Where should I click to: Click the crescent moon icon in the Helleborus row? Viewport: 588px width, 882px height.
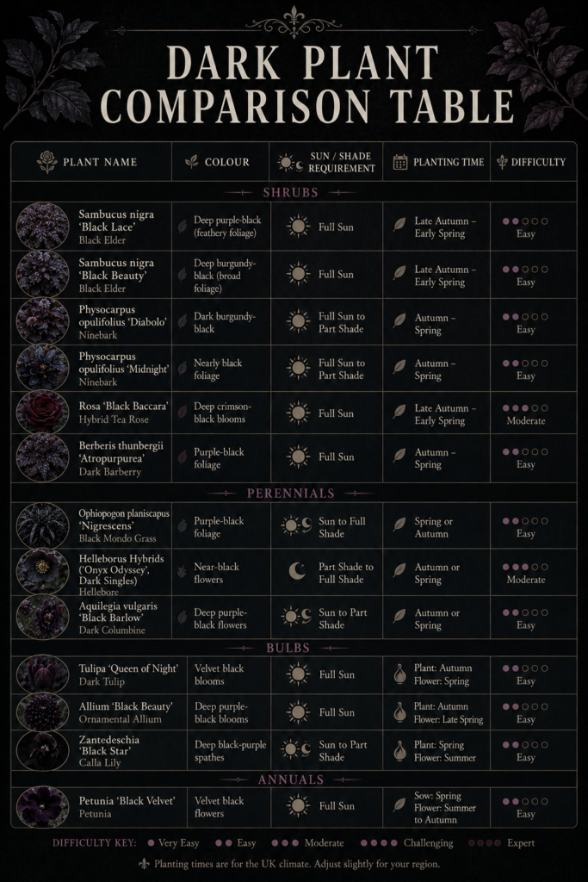click(297, 572)
